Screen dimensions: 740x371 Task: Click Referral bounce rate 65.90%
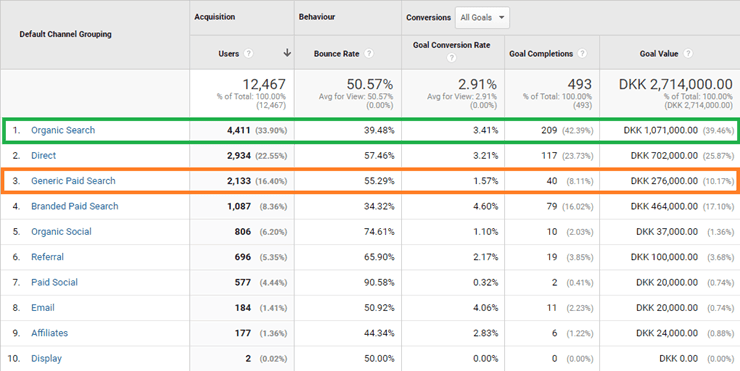click(x=379, y=257)
